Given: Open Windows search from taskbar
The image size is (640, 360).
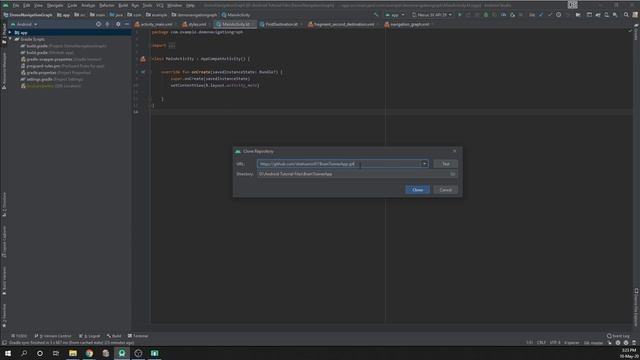Looking at the screenshot, I should [24, 353].
